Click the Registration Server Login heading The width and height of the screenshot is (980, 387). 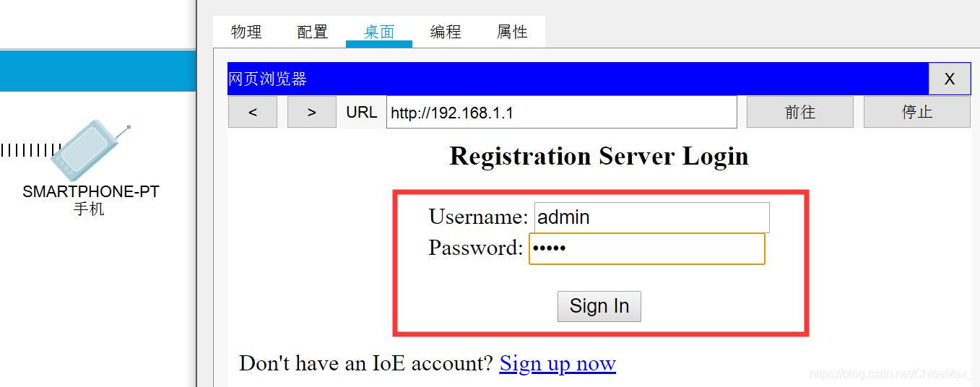(x=599, y=157)
